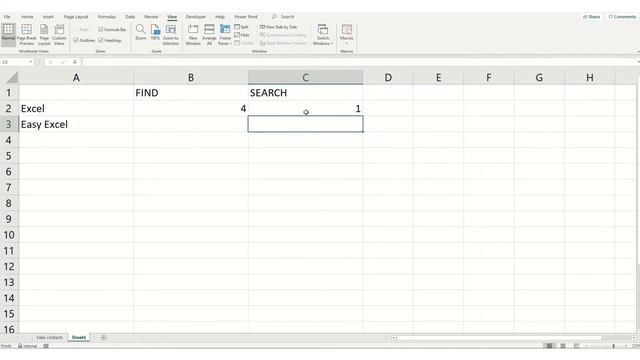
Task: Click the Insert Function fx icon
Action: click(75, 62)
